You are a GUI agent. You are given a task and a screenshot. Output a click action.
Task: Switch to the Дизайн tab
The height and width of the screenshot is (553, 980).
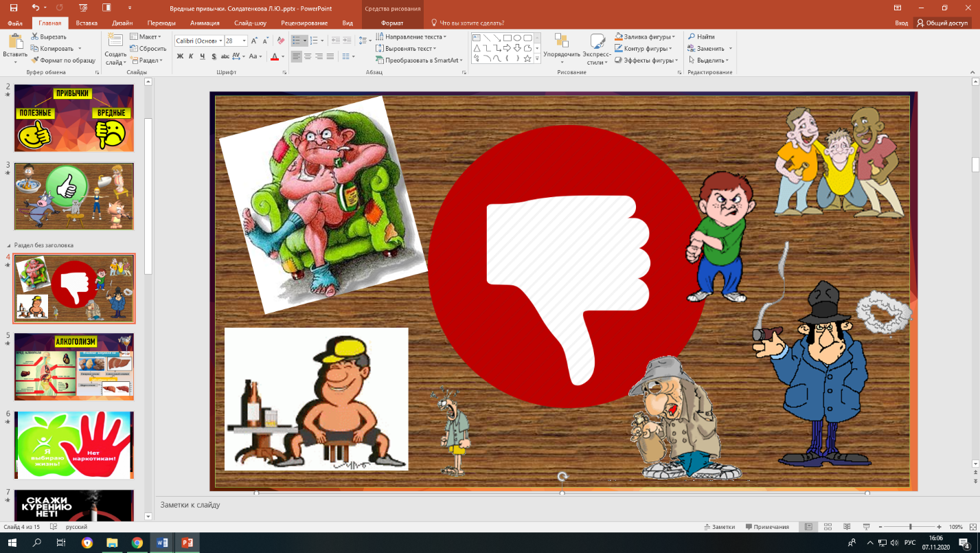pyautogui.click(x=123, y=23)
